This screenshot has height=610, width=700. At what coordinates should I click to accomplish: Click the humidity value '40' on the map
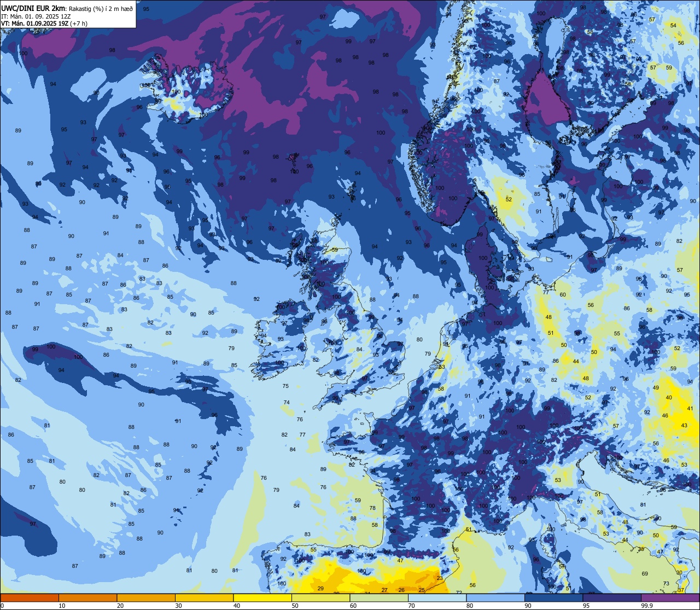[669, 397]
